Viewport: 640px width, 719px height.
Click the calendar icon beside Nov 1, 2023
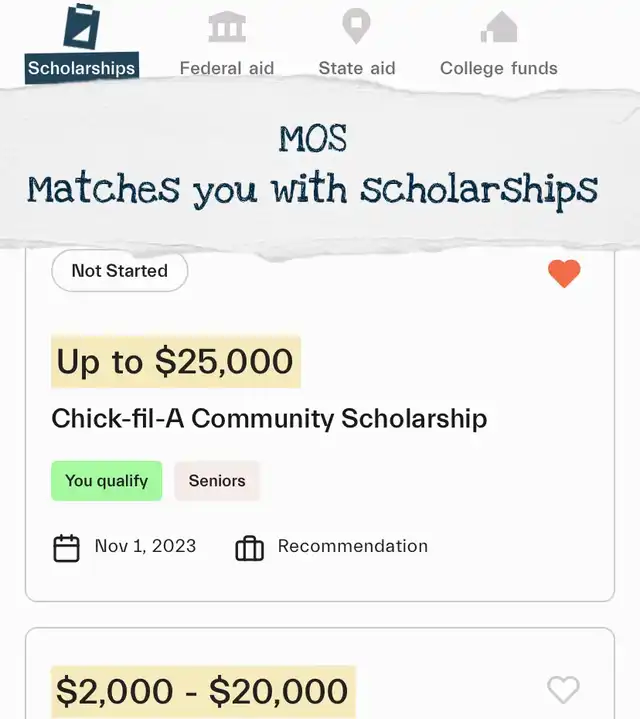[66, 548]
